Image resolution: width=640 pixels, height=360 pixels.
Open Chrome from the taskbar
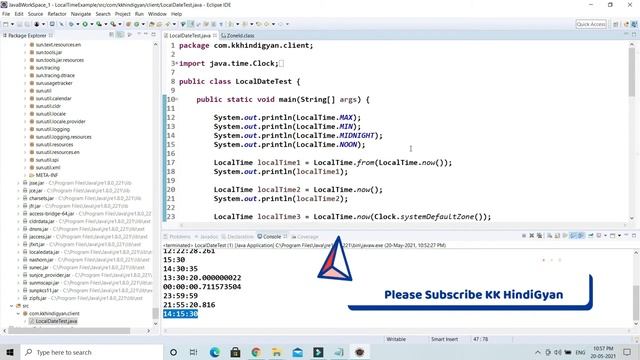click(x=256, y=352)
